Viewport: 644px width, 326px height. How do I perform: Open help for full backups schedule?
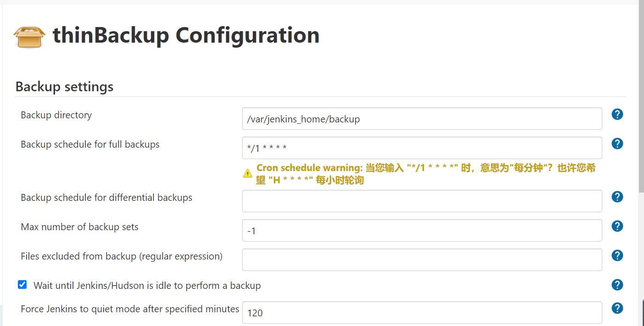coord(617,144)
